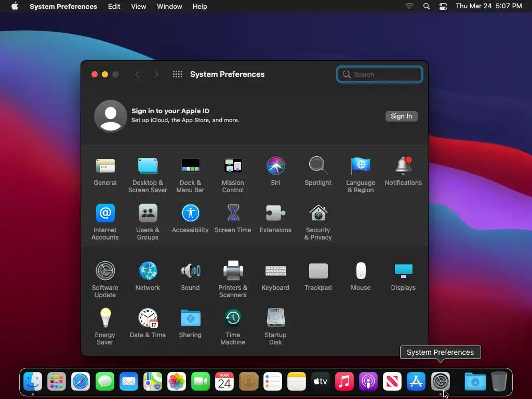Open Security & Privacy settings
Image resolution: width=532 pixels, height=399 pixels.
coord(318,222)
